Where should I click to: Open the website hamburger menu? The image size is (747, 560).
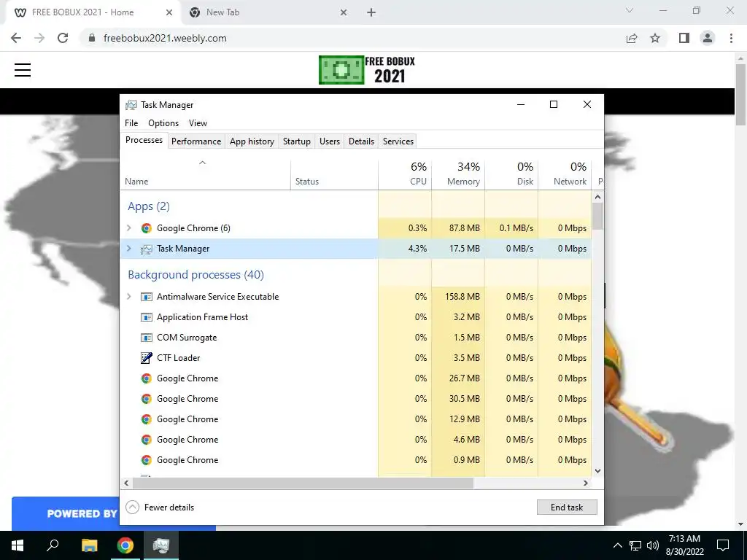tap(23, 70)
